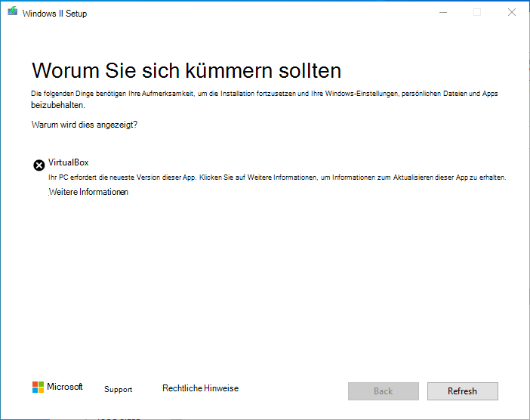
Task: Click the Windows Setup icon in title bar
Action: 13,11
